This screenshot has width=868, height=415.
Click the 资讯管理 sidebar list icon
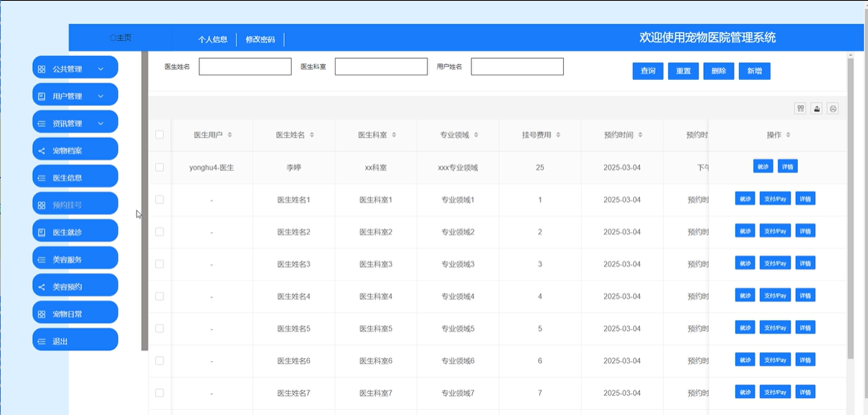click(42, 124)
